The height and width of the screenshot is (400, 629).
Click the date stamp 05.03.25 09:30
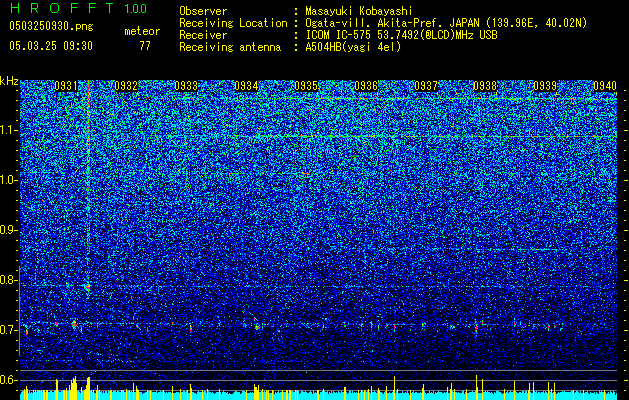tap(51, 46)
